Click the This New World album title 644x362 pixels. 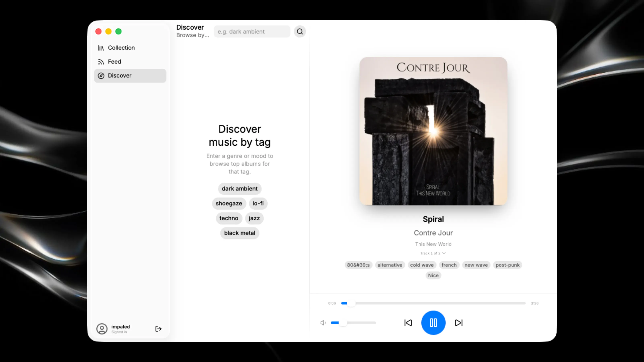pyautogui.click(x=433, y=244)
